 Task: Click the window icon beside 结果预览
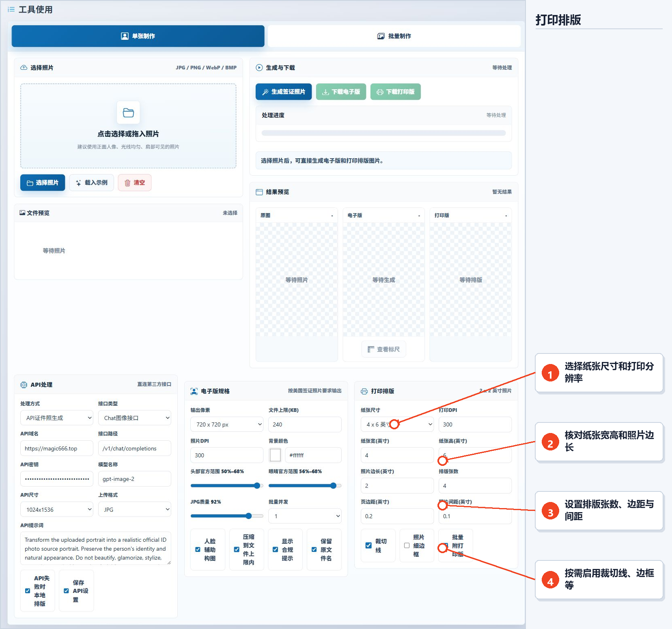[259, 192]
